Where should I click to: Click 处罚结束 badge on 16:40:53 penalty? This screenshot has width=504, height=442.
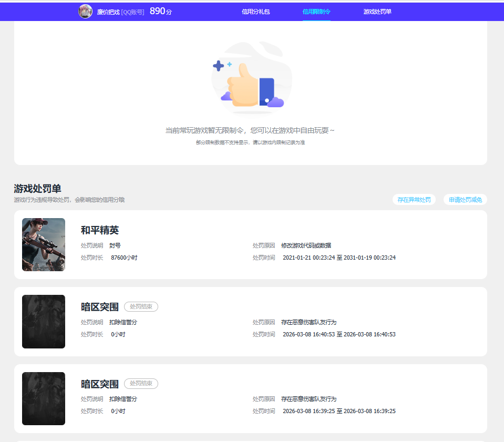coord(141,307)
